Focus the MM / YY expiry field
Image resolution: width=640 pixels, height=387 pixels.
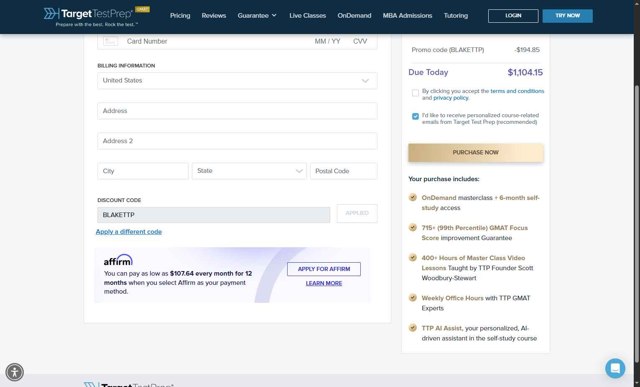[327, 41]
